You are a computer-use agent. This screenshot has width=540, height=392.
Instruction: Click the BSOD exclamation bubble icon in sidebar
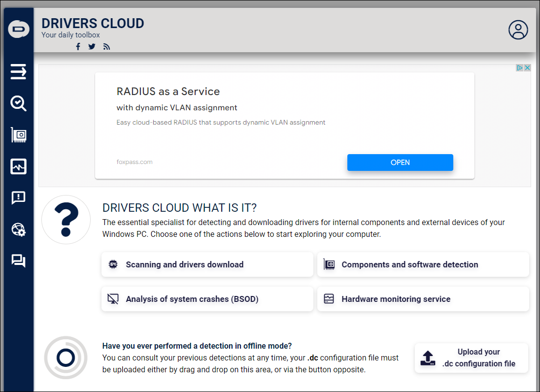tap(18, 197)
